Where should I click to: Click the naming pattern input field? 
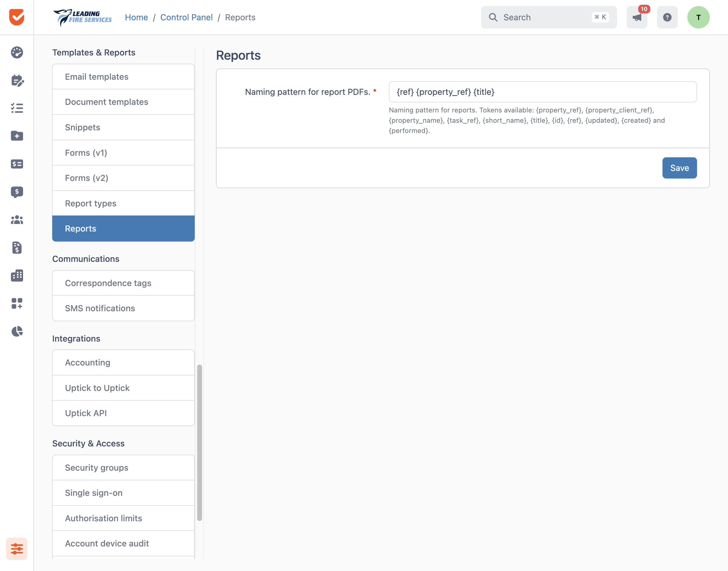pyautogui.click(x=543, y=92)
